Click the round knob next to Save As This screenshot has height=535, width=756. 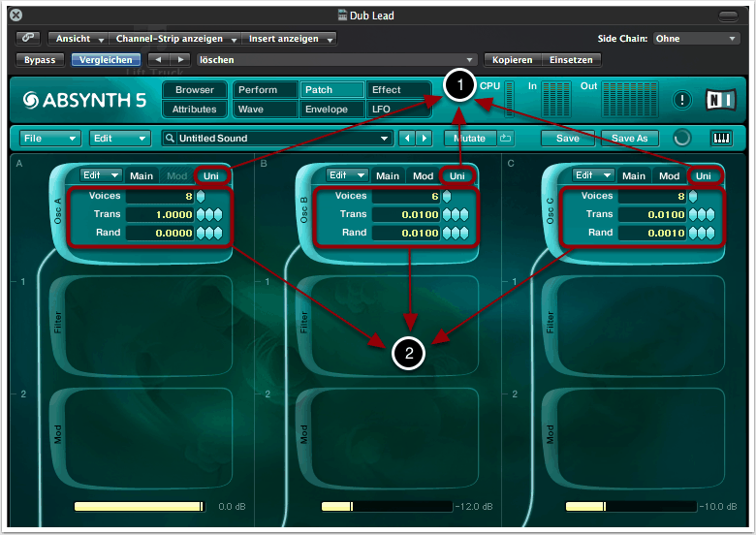click(683, 138)
